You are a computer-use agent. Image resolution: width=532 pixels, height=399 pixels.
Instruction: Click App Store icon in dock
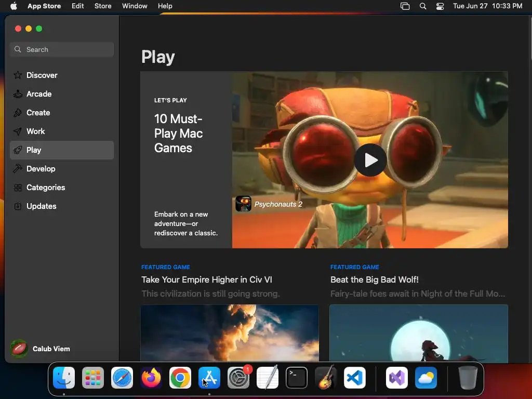209,378
